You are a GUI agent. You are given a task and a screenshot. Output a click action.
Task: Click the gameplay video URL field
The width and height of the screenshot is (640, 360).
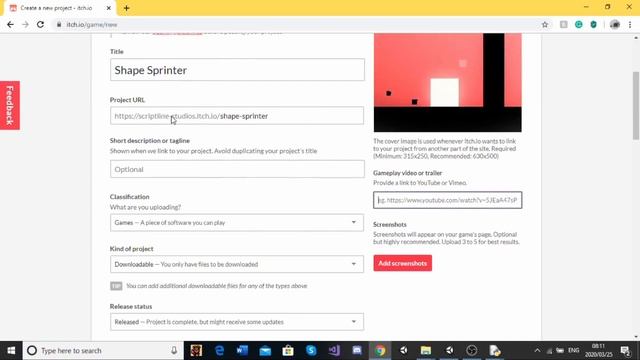click(x=447, y=200)
